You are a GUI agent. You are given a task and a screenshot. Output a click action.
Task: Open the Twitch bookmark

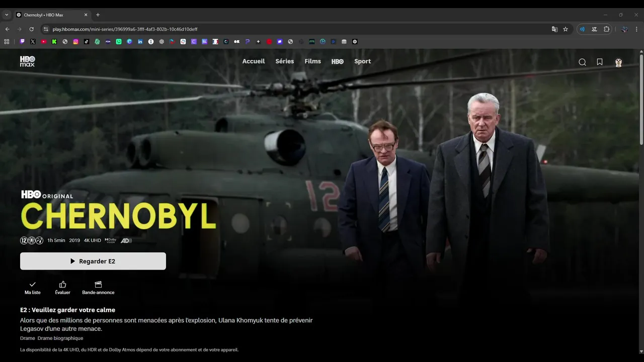tap(22, 42)
